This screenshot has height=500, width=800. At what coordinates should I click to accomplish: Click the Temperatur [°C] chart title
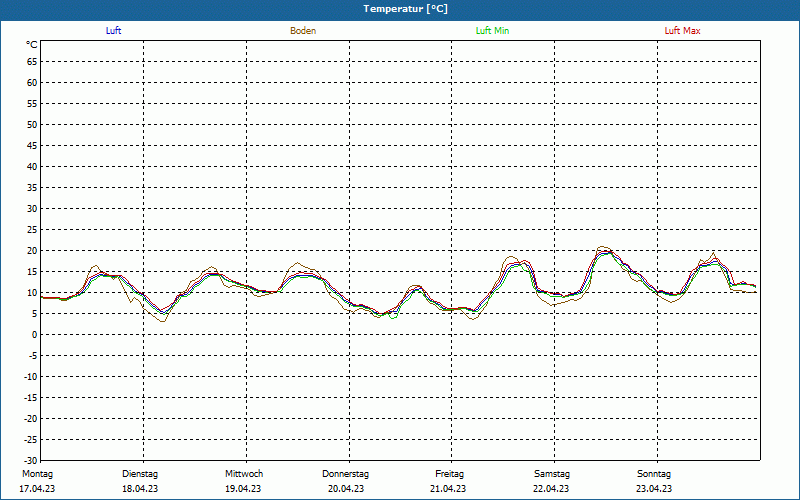coord(406,9)
